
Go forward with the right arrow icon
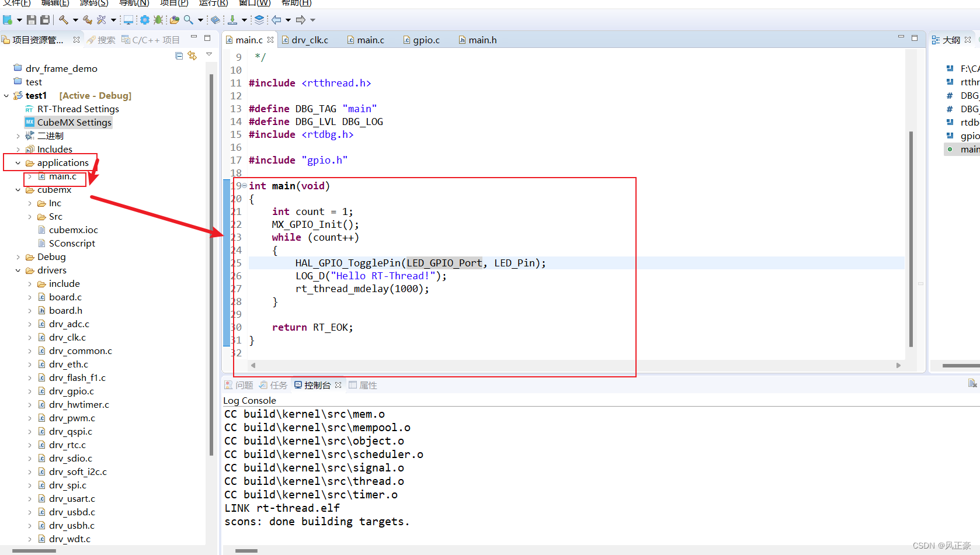click(x=301, y=20)
